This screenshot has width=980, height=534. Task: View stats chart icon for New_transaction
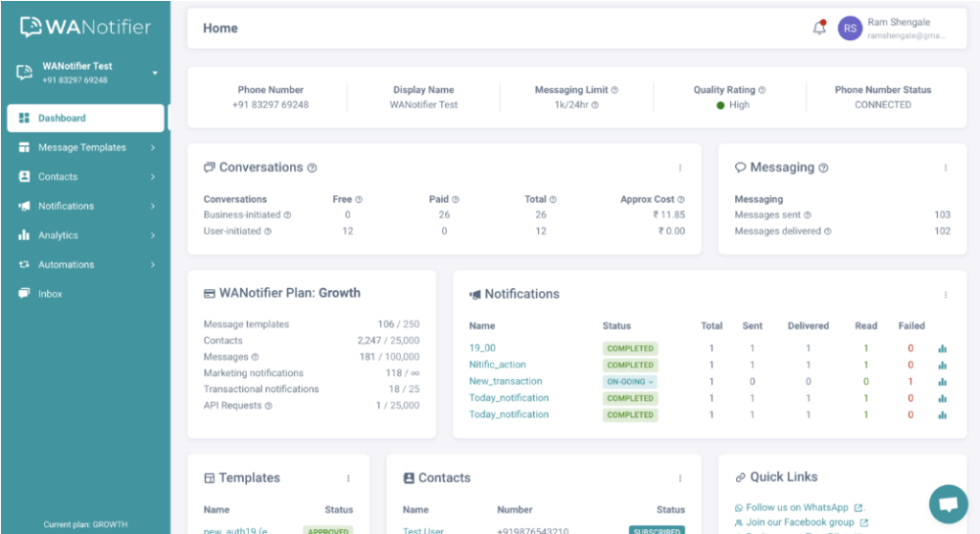pos(942,382)
